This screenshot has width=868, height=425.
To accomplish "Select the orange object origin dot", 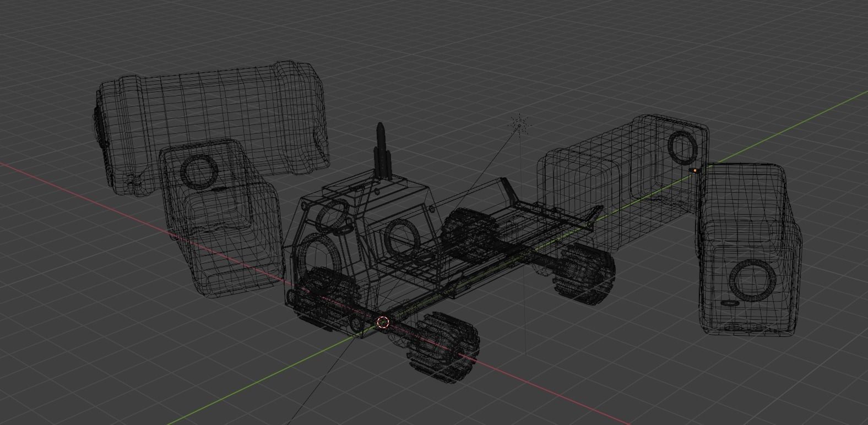I will (696, 171).
